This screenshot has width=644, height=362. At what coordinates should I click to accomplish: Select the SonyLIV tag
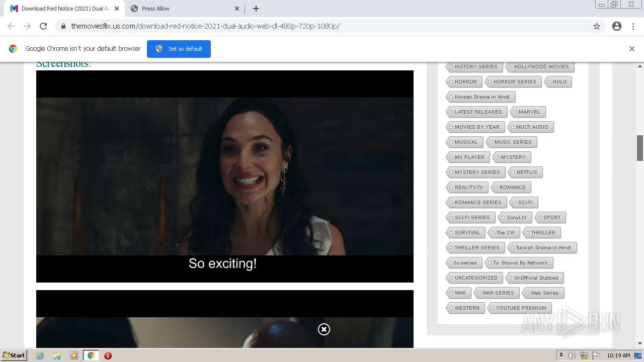[x=514, y=217]
